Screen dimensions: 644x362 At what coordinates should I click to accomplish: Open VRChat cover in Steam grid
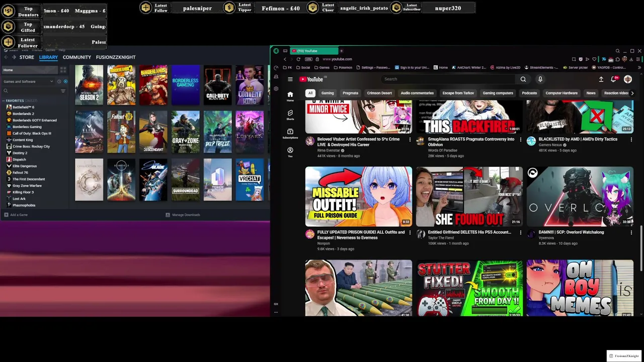(250, 179)
